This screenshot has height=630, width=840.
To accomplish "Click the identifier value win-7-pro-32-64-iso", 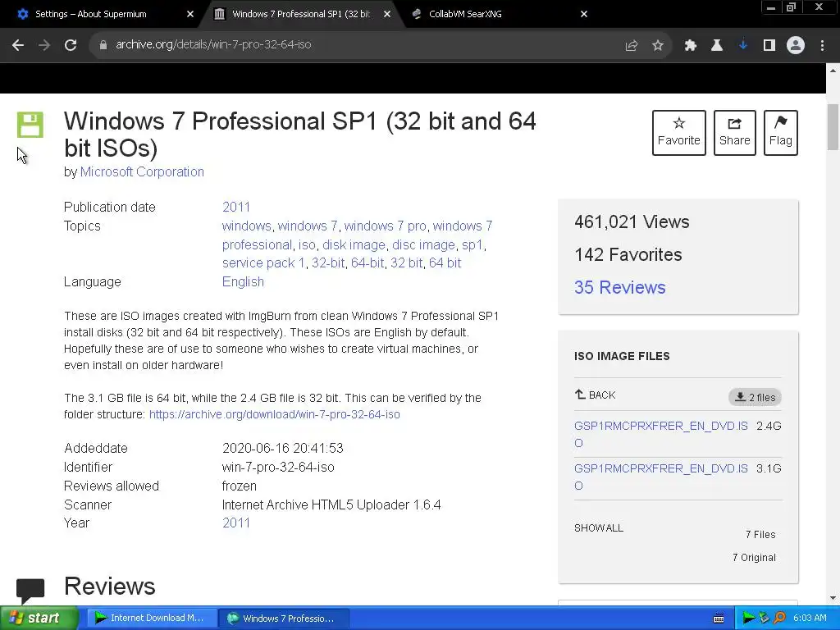I will 278,467.
